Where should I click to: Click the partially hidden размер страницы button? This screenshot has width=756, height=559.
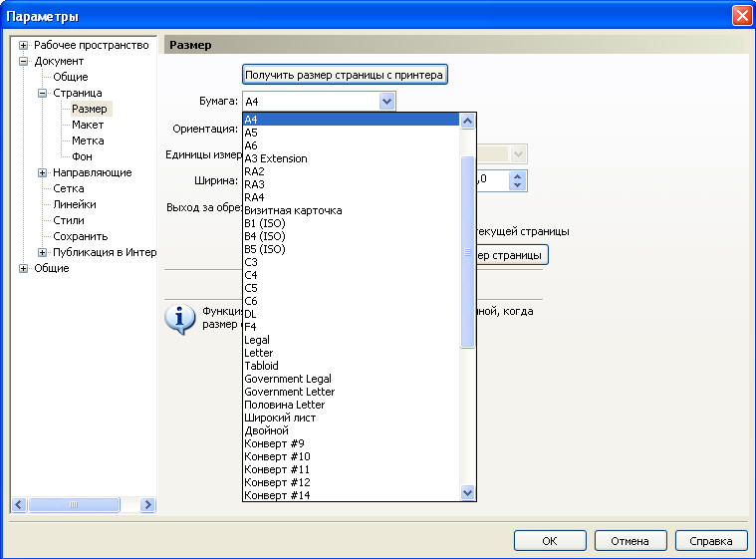click(512, 255)
